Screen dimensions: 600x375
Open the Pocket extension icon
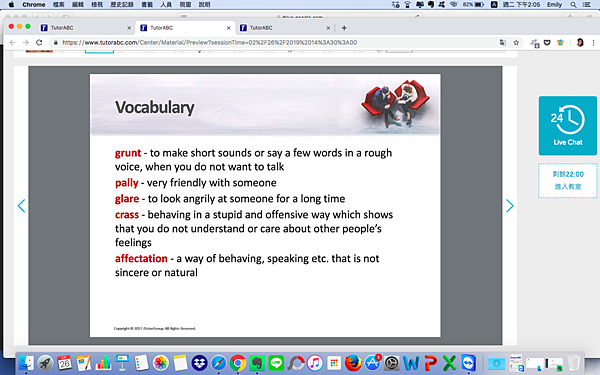pyautogui.click(x=547, y=42)
